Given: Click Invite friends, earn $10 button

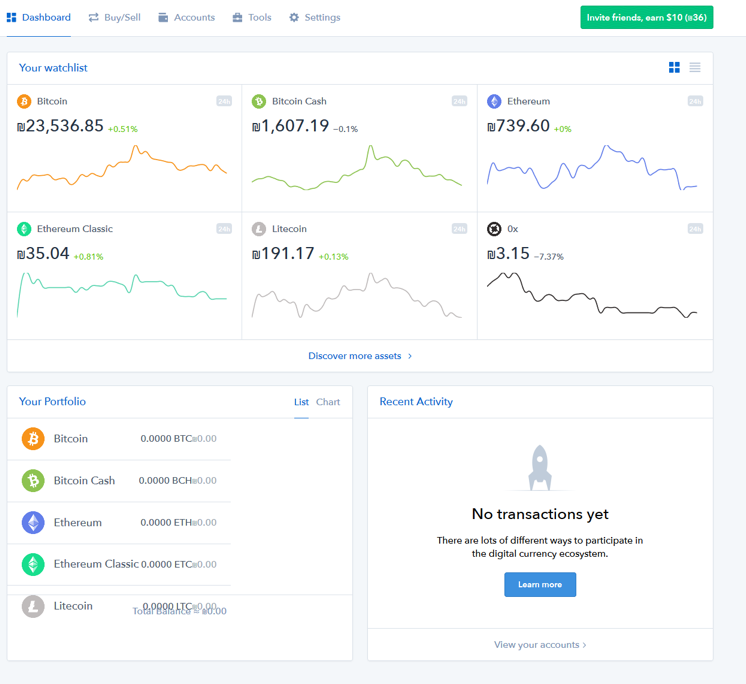Looking at the screenshot, I should 647,18.
